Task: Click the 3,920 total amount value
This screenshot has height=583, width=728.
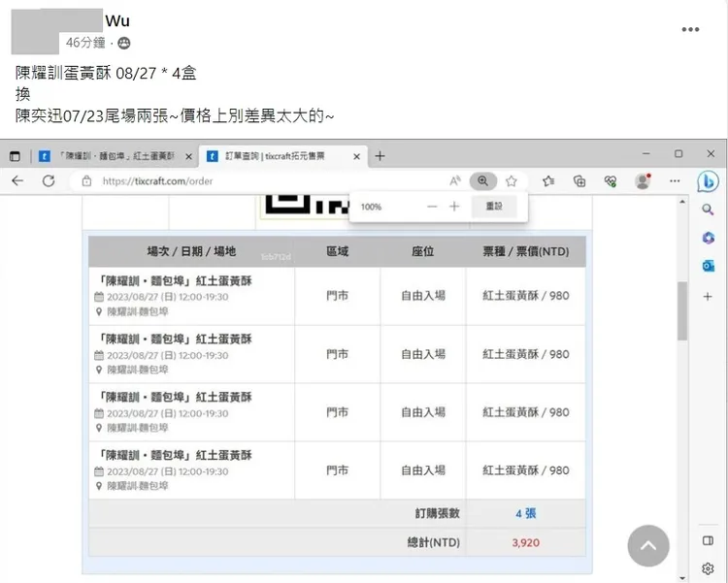Action: [526, 542]
